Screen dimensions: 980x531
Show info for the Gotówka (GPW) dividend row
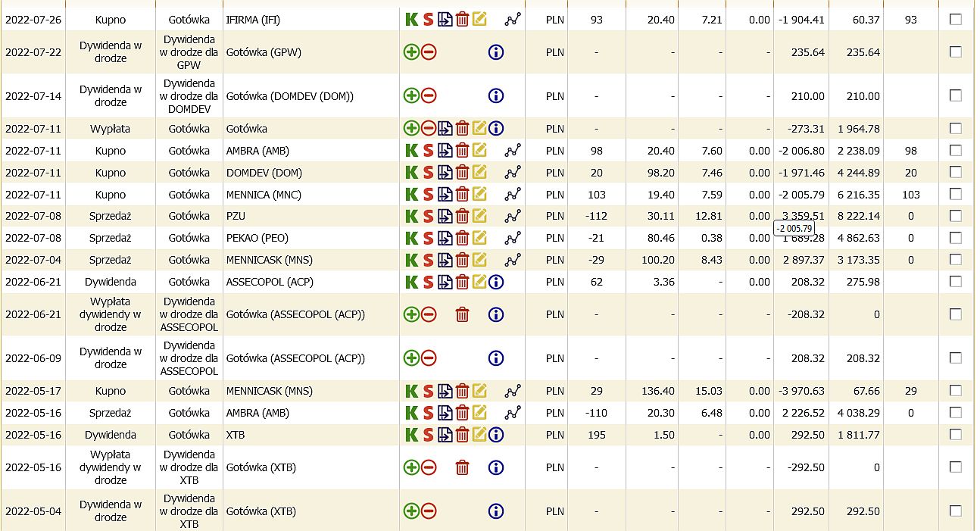pyautogui.click(x=496, y=52)
